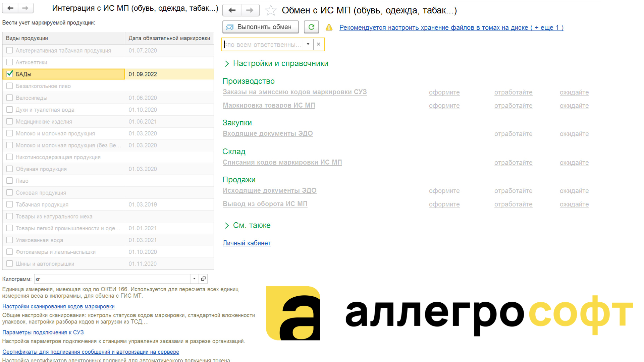Click back arrow in Обмен с ИС МП panel

click(x=232, y=10)
